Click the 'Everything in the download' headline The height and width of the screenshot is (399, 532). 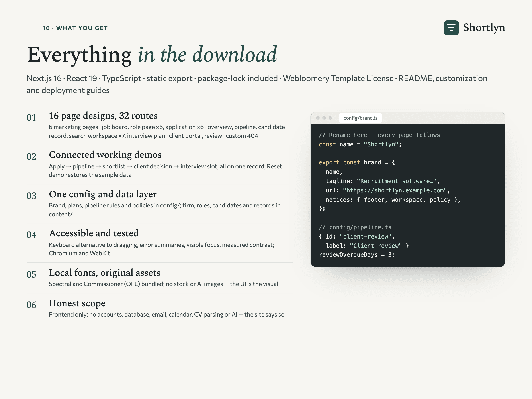tap(152, 55)
